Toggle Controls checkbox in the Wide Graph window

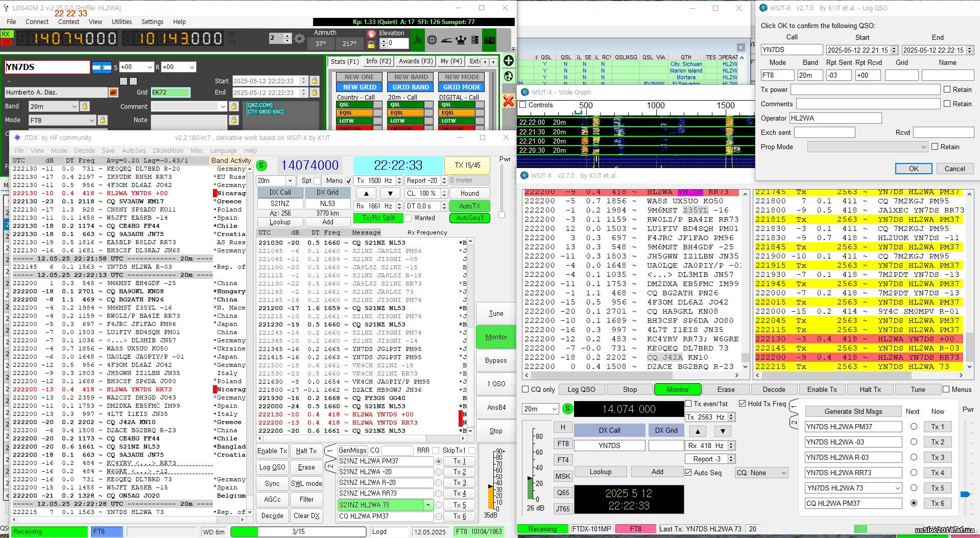[x=522, y=105]
